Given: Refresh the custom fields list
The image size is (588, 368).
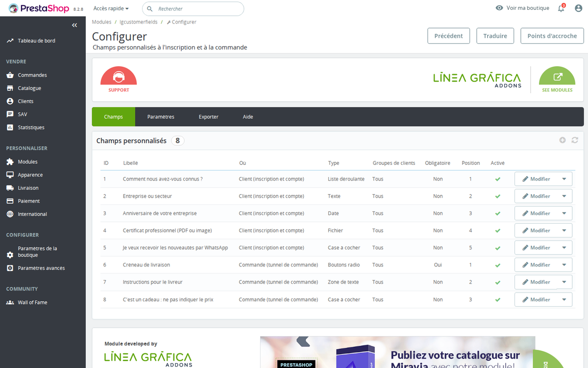Looking at the screenshot, I should (x=575, y=140).
